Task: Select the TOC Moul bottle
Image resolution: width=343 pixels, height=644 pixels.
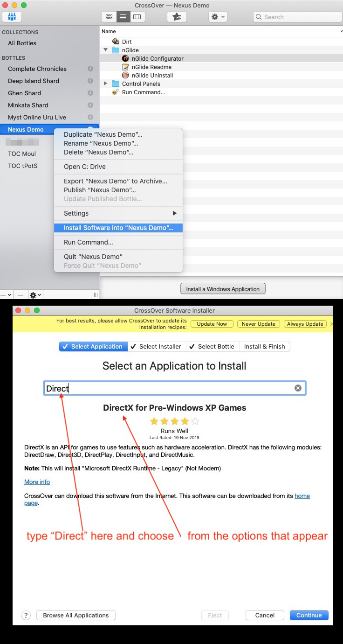Action: click(x=22, y=154)
